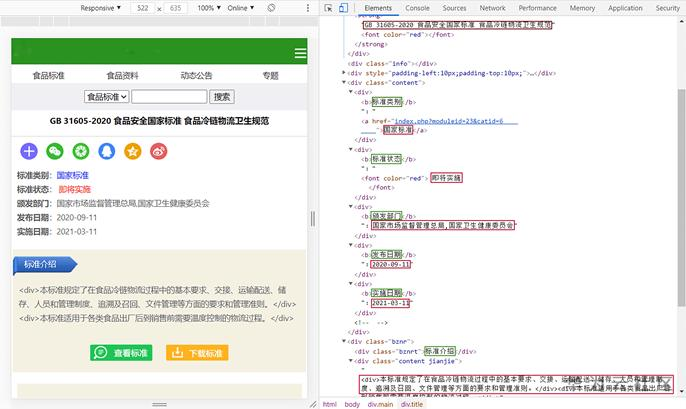
Task: Open the 食品标准 search category dropdown
Action: pyautogui.click(x=106, y=97)
